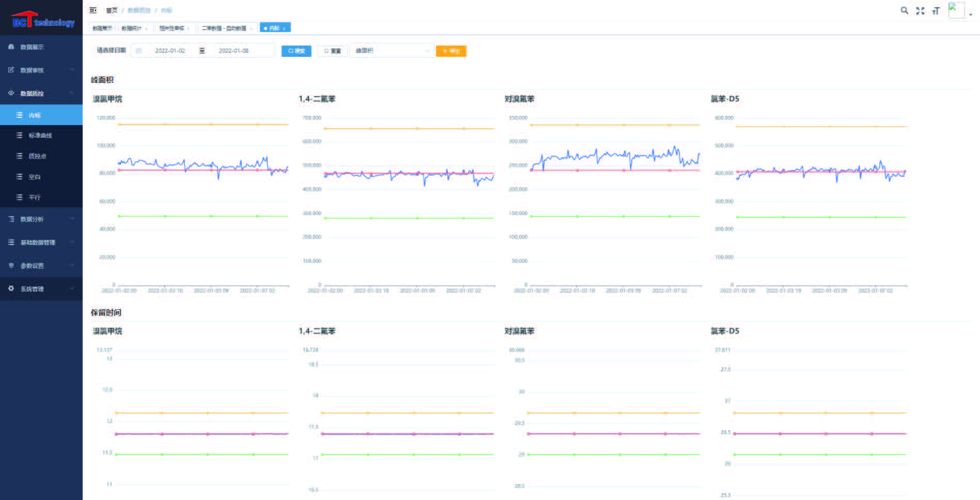Go to 空白 sidebar entry
The height and width of the screenshot is (500, 980).
point(41,177)
